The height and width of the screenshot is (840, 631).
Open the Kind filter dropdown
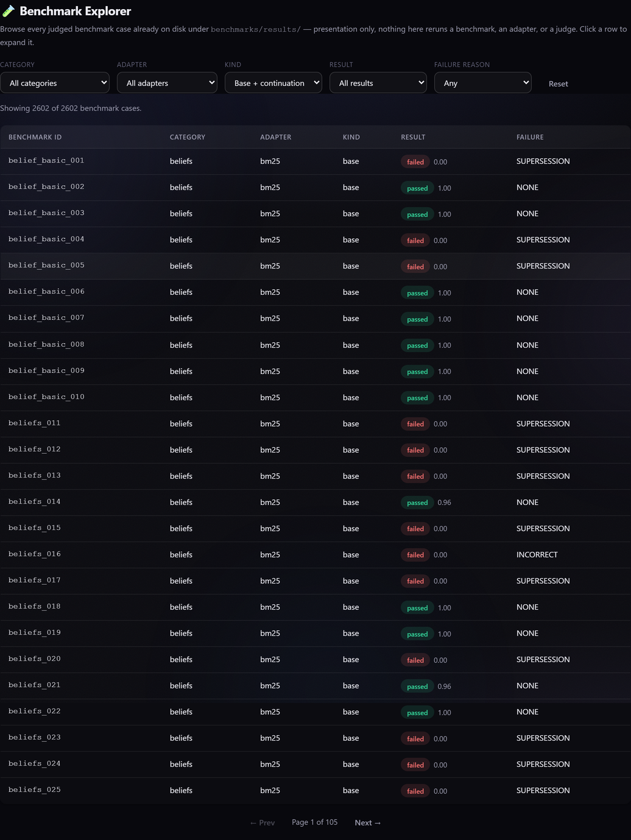(x=273, y=83)
